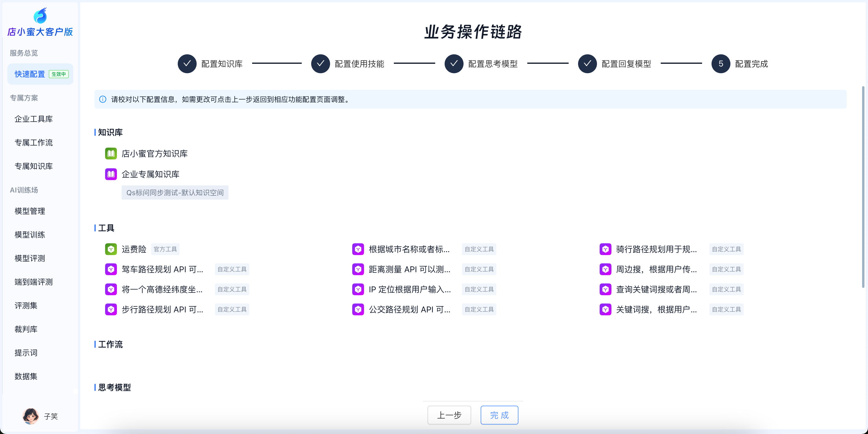Click the 公交路径规划 API tool icon
The image size is (868, 434).
tap(358, 309)
